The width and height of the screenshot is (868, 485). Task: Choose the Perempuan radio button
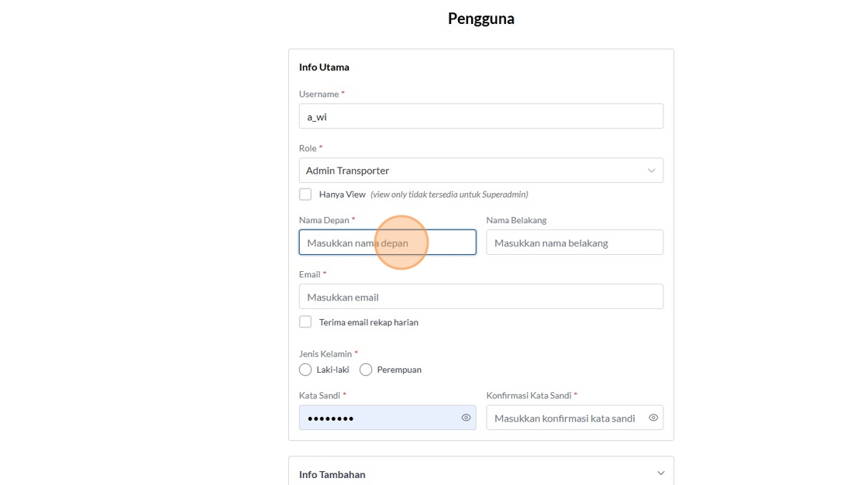(x=366, y=370)
